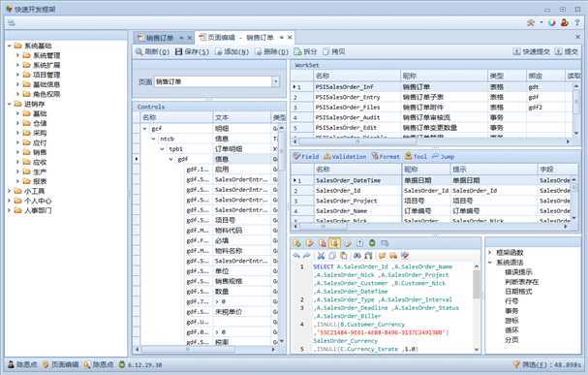Switch to the Field tab
Screen dimensions: 588x375
306,157
